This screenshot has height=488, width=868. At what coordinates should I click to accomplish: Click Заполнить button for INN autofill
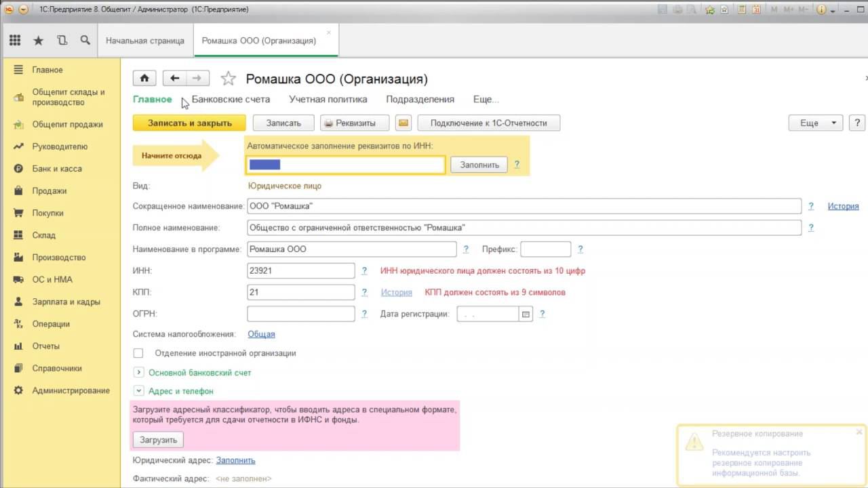(x=479, y=165)
